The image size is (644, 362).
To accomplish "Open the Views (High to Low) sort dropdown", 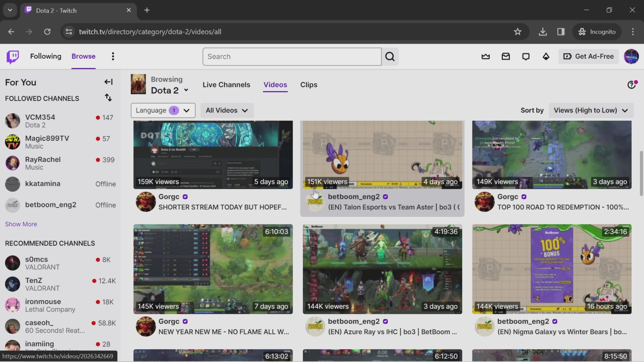I will pos(591,110).
